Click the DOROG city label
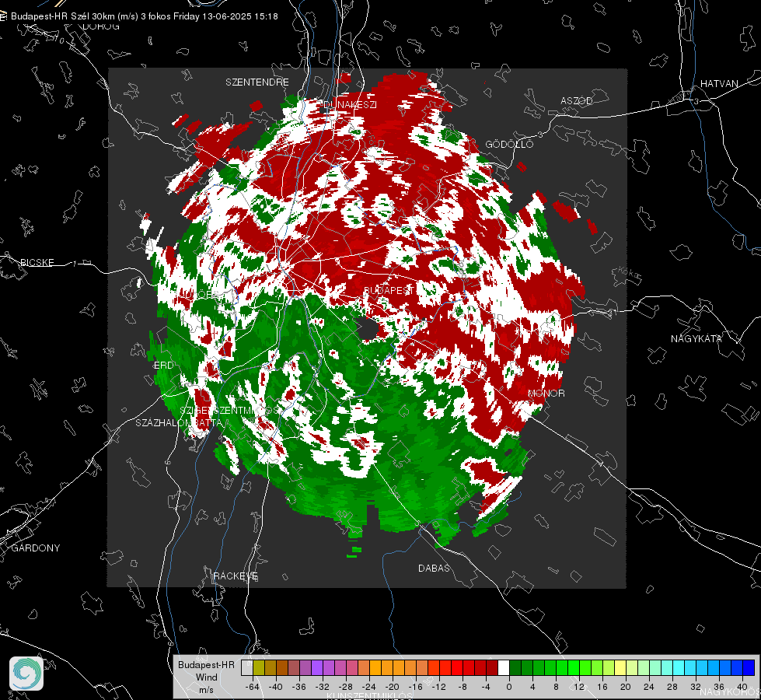The image size is (761, 700). 101,26
